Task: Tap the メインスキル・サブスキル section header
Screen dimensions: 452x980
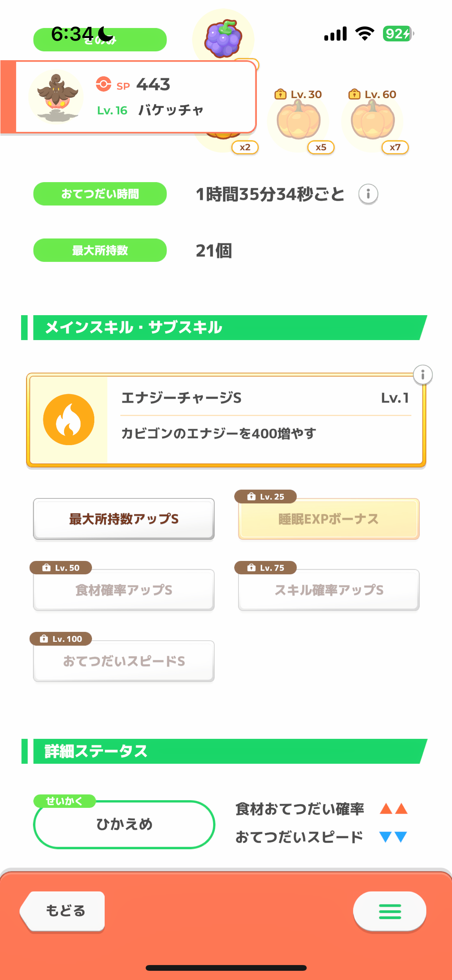Action: (x=226, y=328)
